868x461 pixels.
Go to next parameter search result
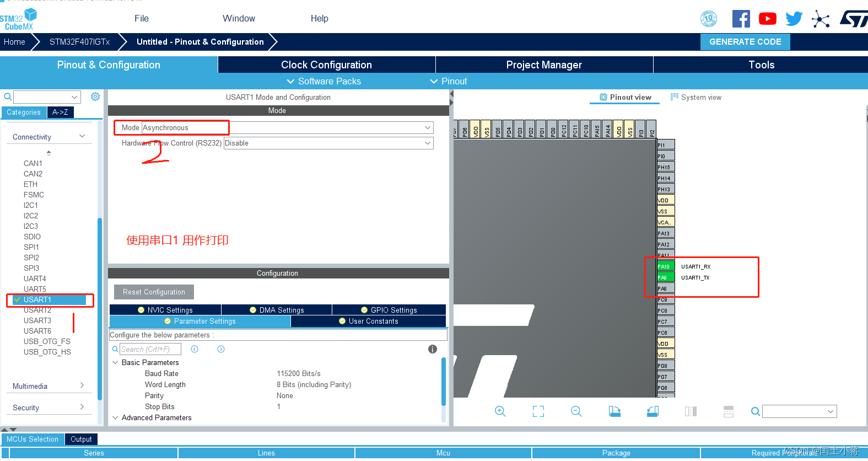(x=221, y=349)
